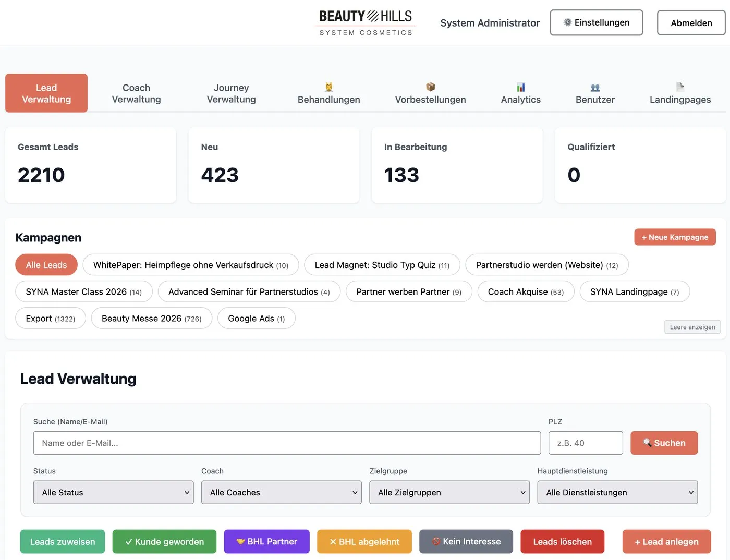
Task: Click Suchen with the magnifier icon
Action: click(664, 443)
